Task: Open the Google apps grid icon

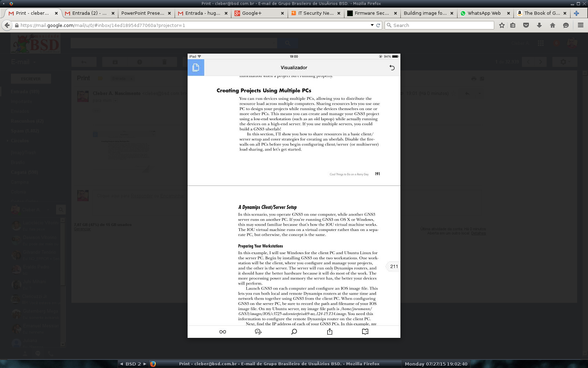Action: [x=541, y=43]
